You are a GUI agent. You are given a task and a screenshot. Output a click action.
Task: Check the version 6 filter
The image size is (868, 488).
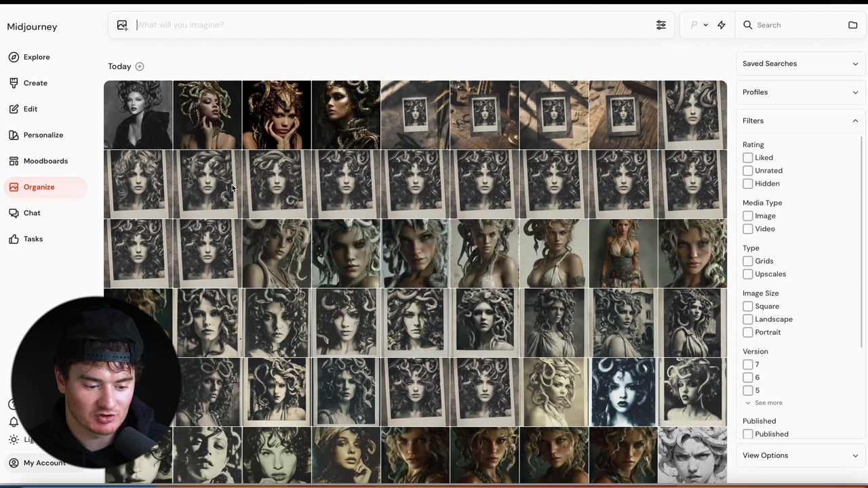[747, 378]
